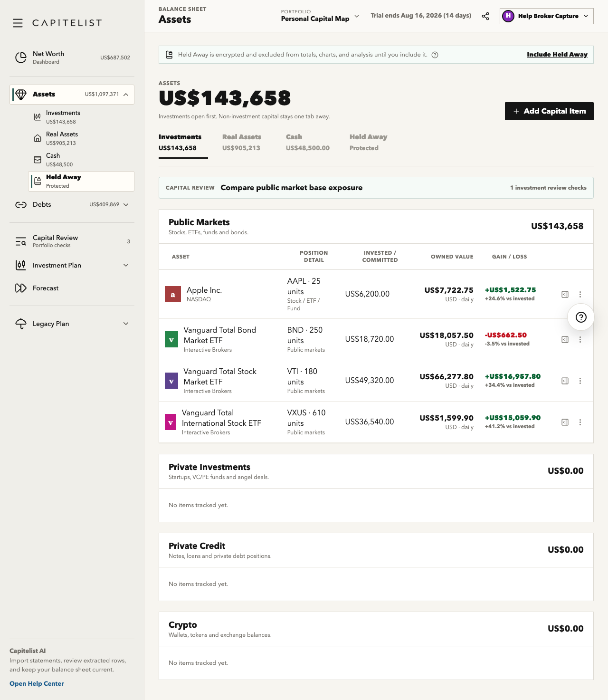This screenshot has height=700, width=608.
Task: Click the Forecast fast-forward icon
Action: click(x=21, y=288)
